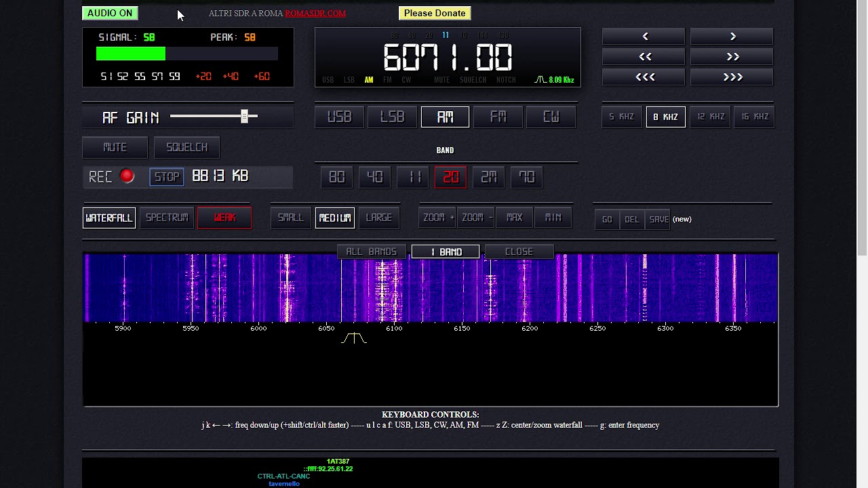The image size is (868, 488).
Task: Stop the recording with STOP button
Action: click(x=167, y=176)
